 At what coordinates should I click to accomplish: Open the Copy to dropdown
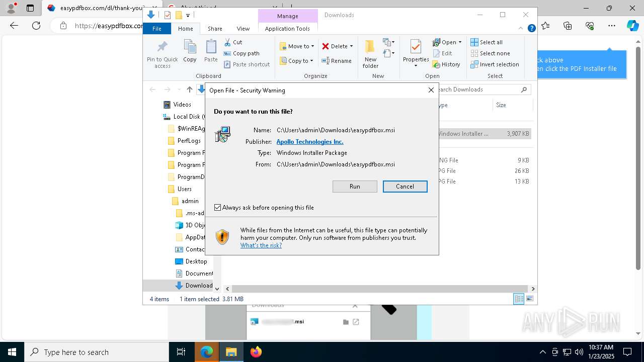point(296,61)
